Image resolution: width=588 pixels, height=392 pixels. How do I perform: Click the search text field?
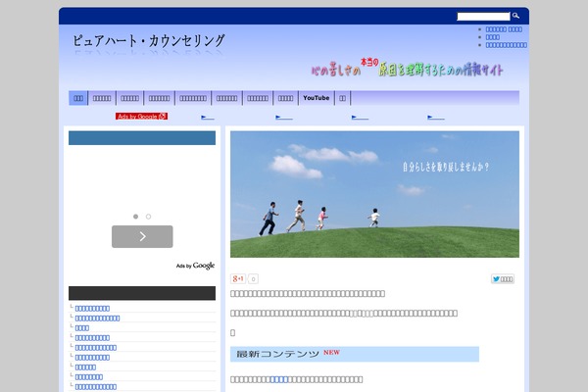tap(483, 16)
